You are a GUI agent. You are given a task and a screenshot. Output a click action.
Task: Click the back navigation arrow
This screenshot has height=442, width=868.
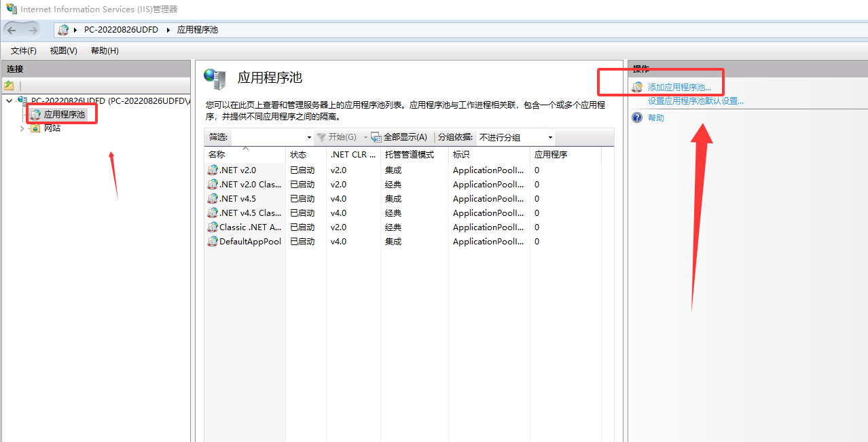(12, 30)
